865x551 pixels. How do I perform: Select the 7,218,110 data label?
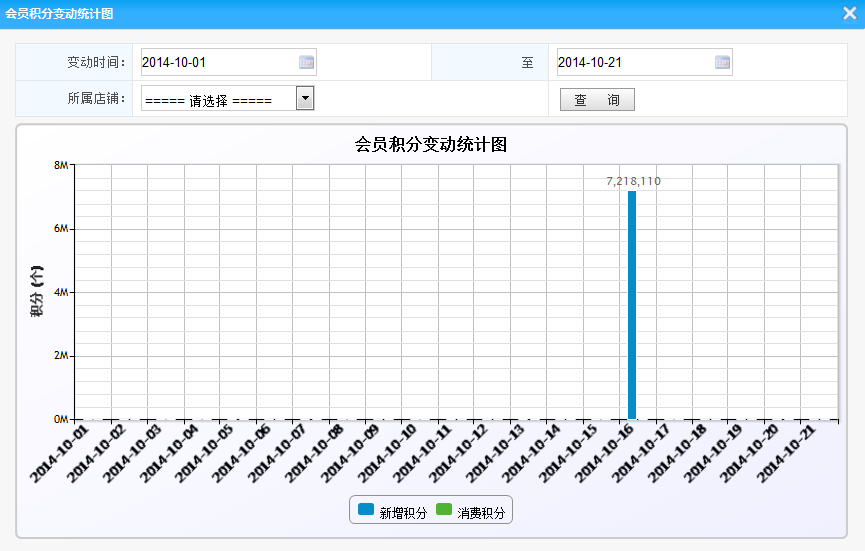click(633, 181)
